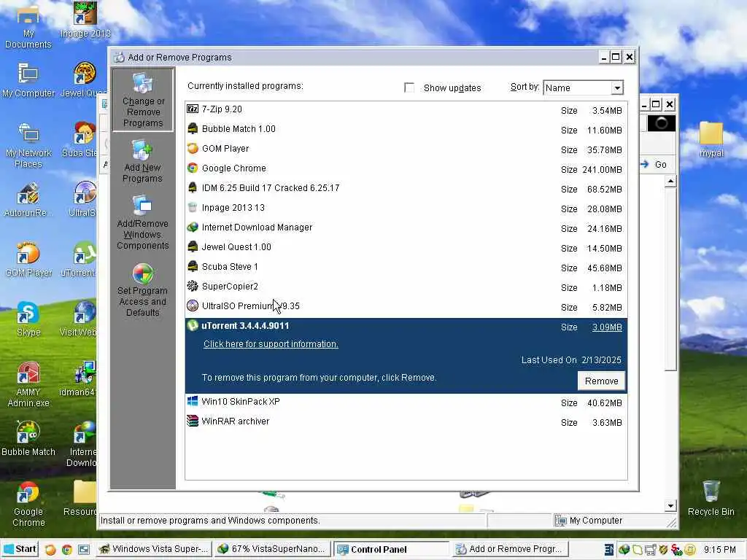Click the language EN indicator in tray
Viewport: 747px width, 560px height.
click(608, 550)
